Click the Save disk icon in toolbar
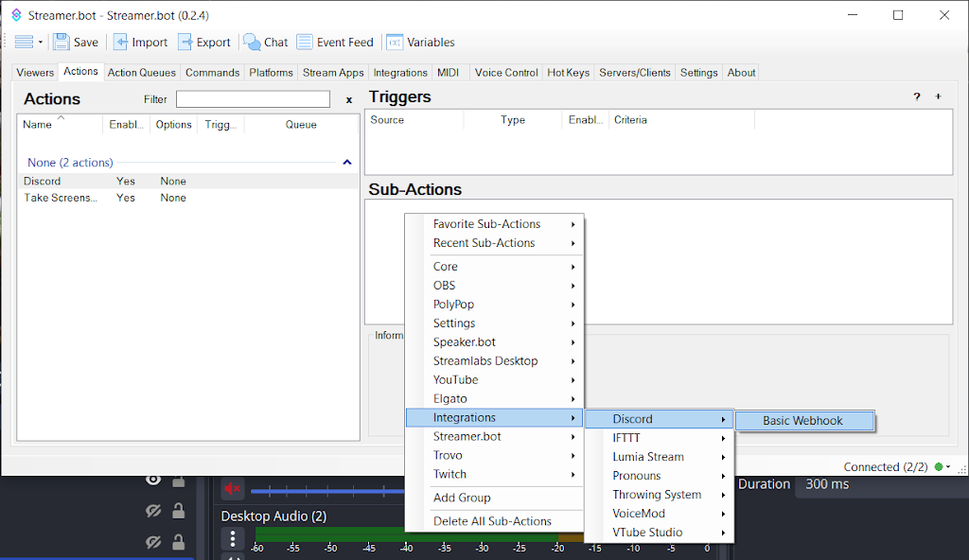This screenshot has height=560, width=969. 62,43
